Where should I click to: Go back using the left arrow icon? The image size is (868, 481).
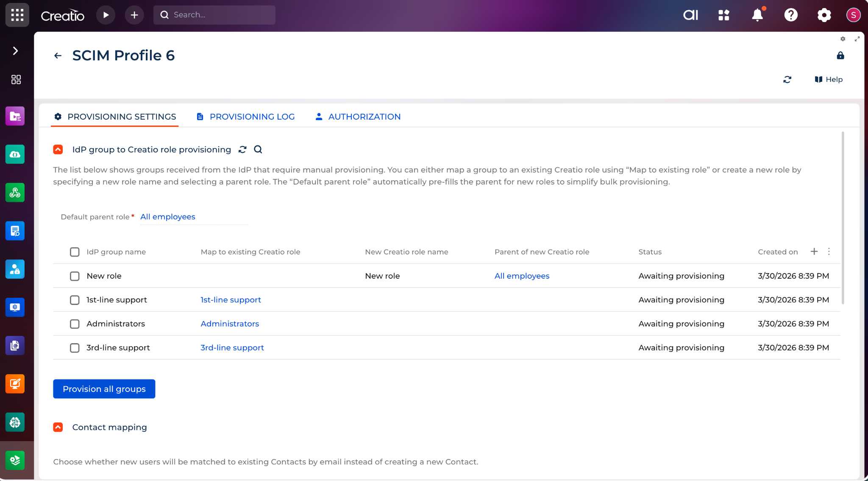pos(58,56)
